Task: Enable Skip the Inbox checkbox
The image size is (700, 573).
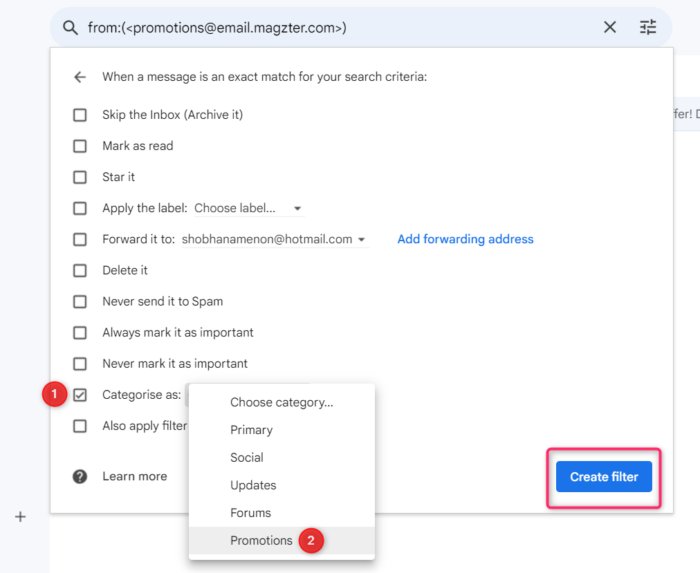Action: coord(80,115)
